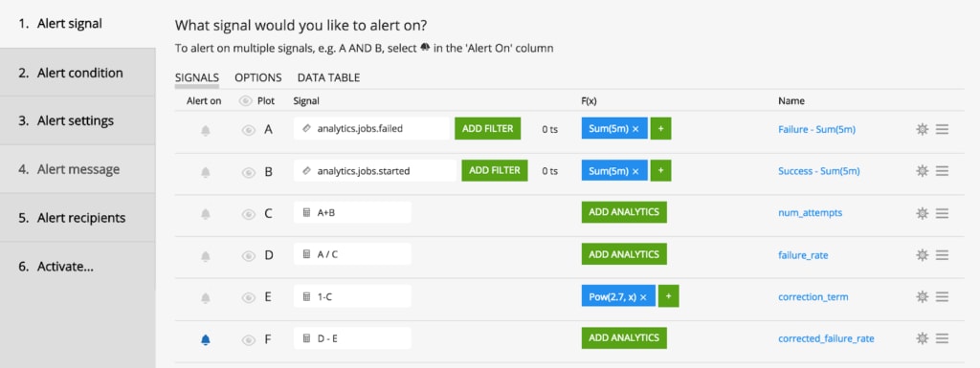The width and height of the screenshot is (980, 368).
Task: Open the corrected_failure_rate name link
Action: (x=826, y=338)
